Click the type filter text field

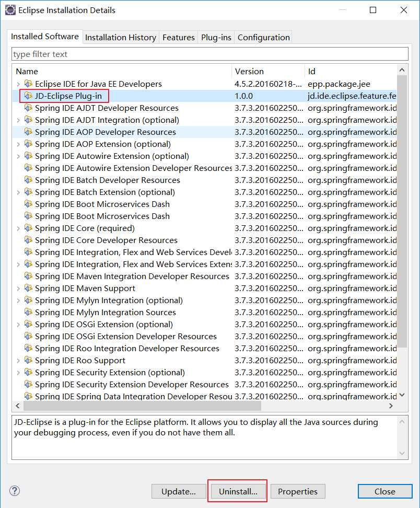(x=210, y=54)
